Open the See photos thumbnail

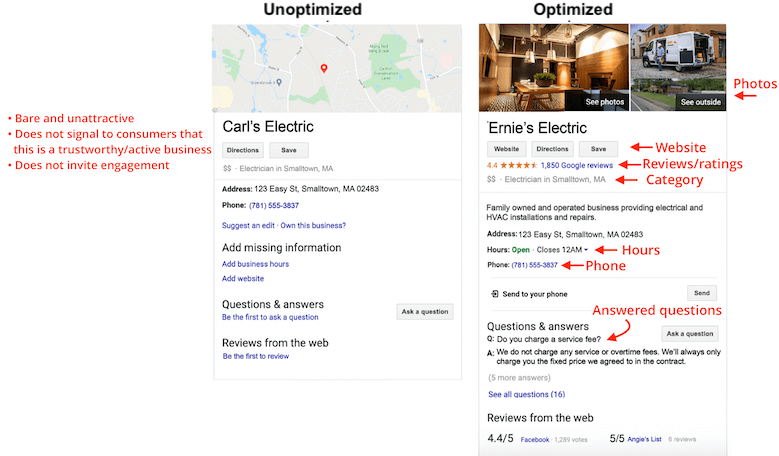tap(553, 68)
